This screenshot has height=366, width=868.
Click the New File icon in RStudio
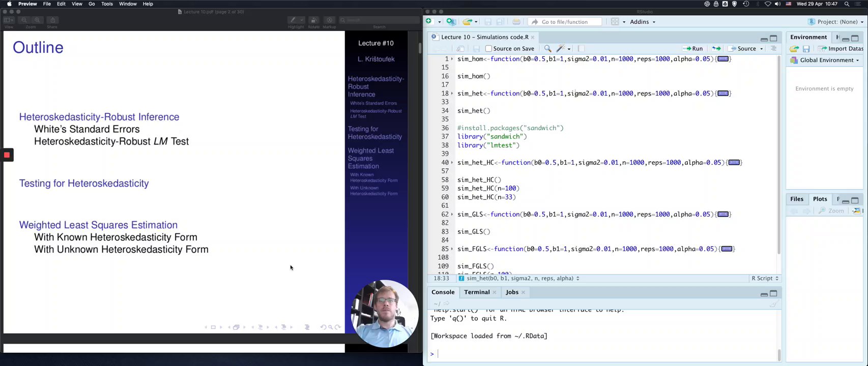[x=429, y=21]
